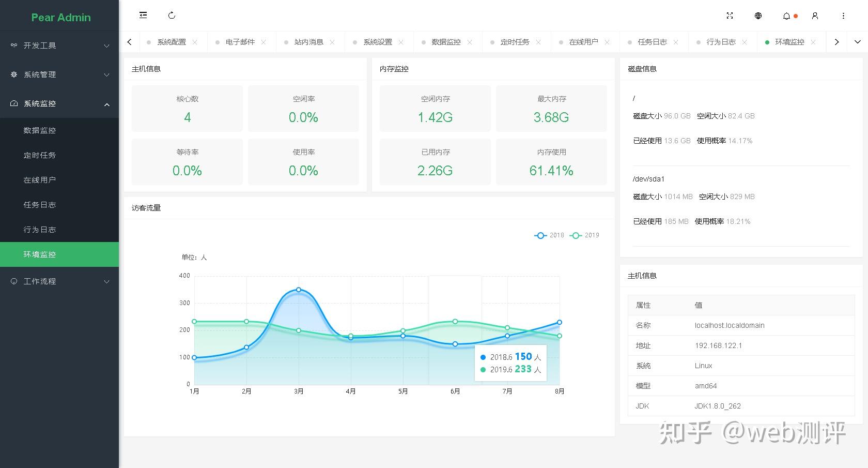Open 行为日志 in the sidebar

pos(59,230)
